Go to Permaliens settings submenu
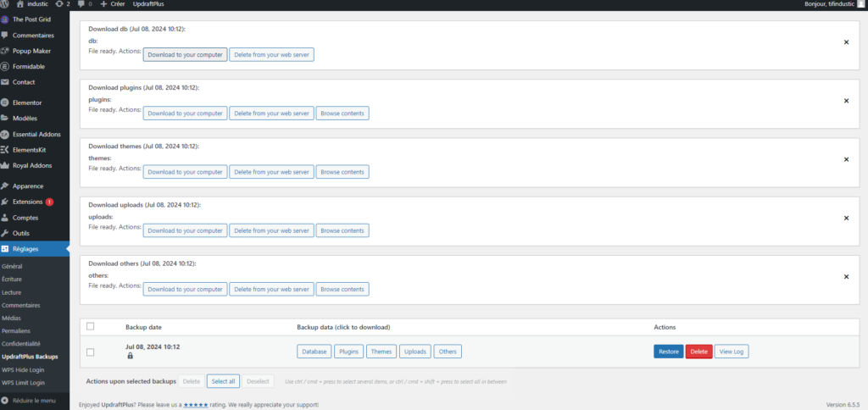868x410 pixels. click(x=16, y=330)
